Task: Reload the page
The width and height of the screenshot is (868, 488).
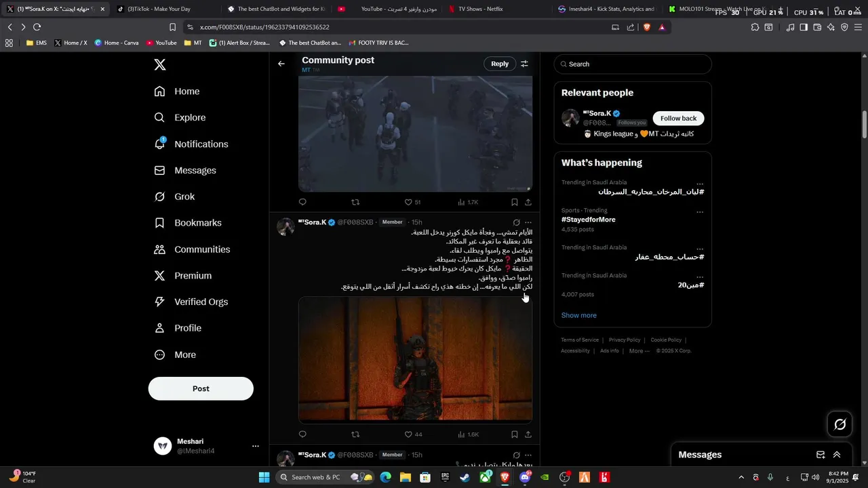Action: pyautogui.click(x=37, y=27)
